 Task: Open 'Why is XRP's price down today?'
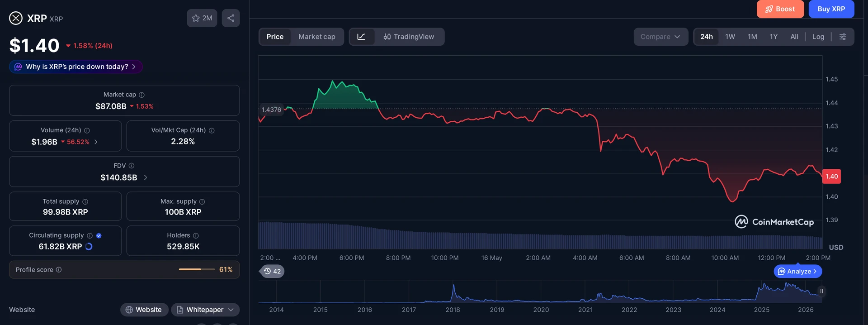(x=76, y=67)
